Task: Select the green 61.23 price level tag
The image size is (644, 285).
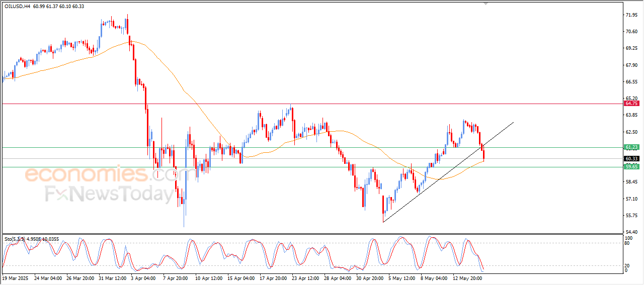Action: 631,147
